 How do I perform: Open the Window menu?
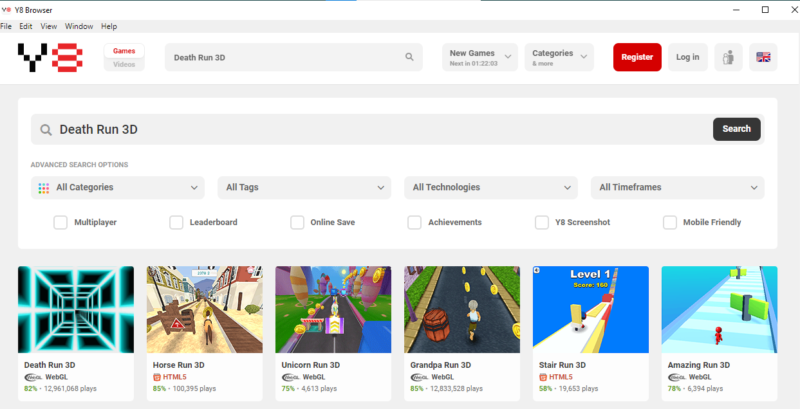click(x=79, y=26)
